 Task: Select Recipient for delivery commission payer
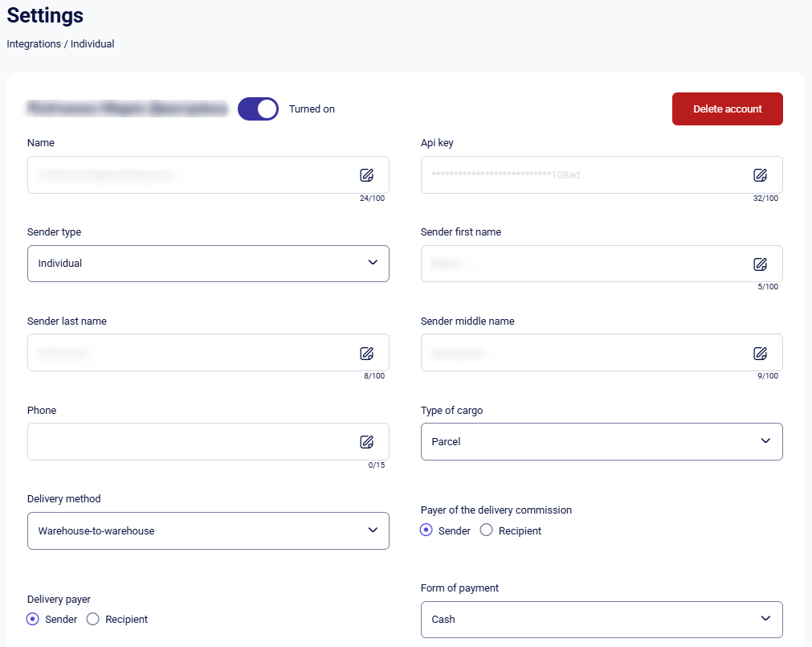pos(487,530)
